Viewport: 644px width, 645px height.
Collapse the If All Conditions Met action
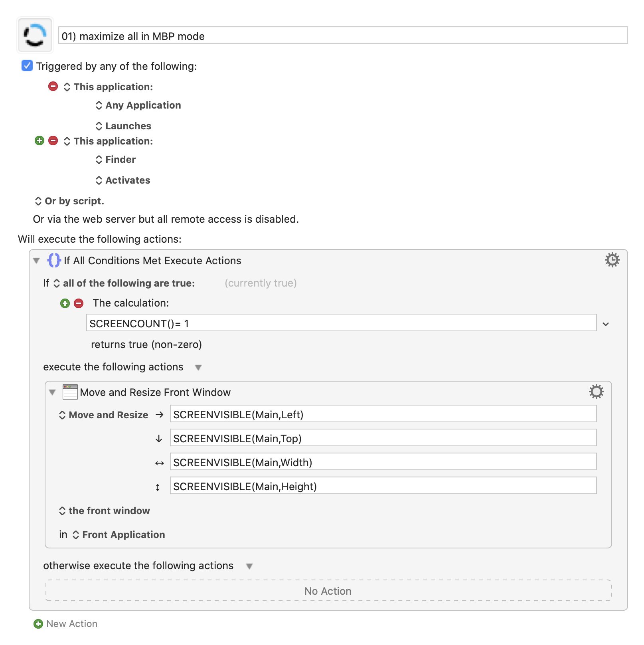point(37,261)
